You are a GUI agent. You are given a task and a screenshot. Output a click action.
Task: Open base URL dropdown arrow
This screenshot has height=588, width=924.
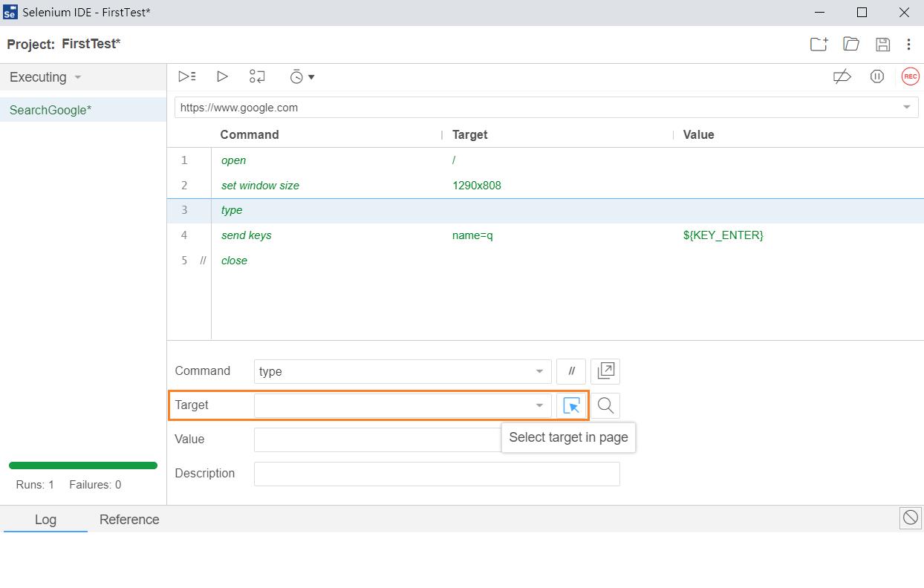tap(906, 108)
